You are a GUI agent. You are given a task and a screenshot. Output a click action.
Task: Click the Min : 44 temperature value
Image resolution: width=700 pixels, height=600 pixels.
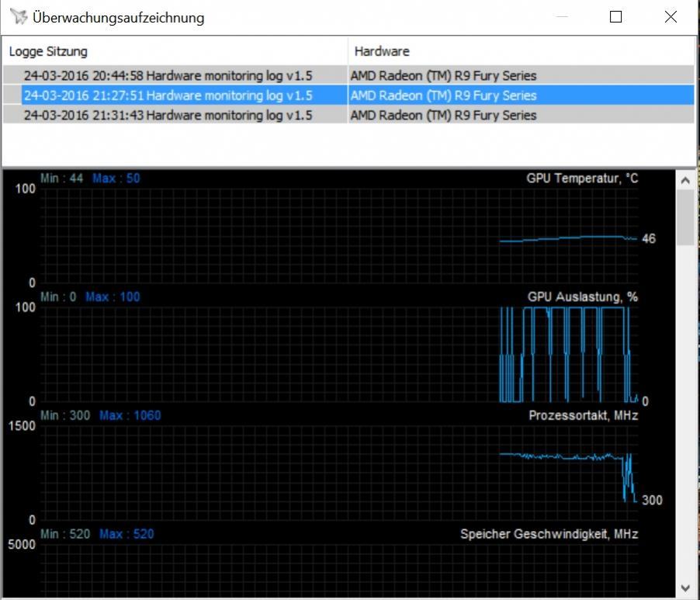pyautogui.click(x=61, y=178)
